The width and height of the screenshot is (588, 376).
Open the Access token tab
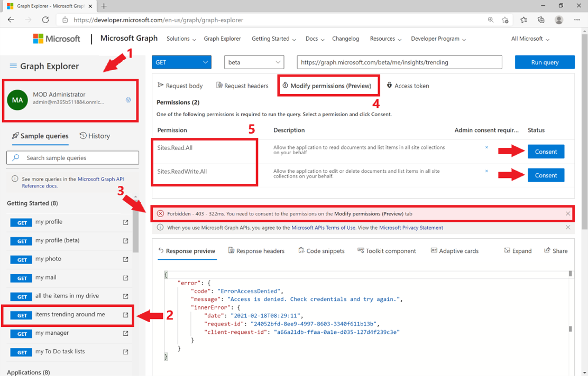(408, 86)
